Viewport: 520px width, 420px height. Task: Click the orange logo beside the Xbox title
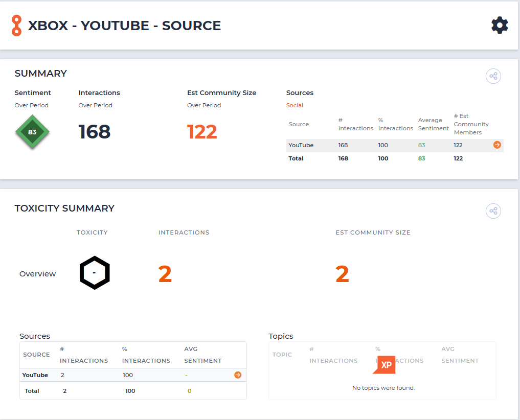pos(16,26)
